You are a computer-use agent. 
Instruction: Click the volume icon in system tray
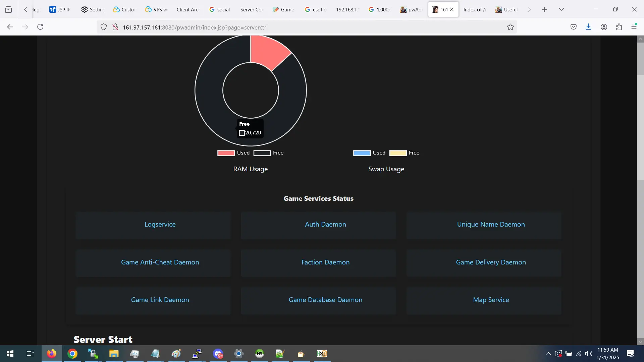589,354
